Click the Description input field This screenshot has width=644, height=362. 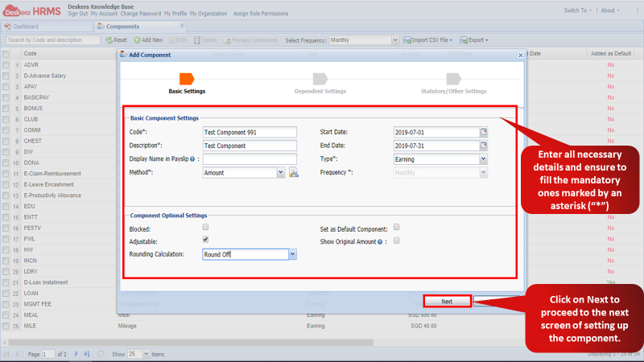(x=250, y=146)
